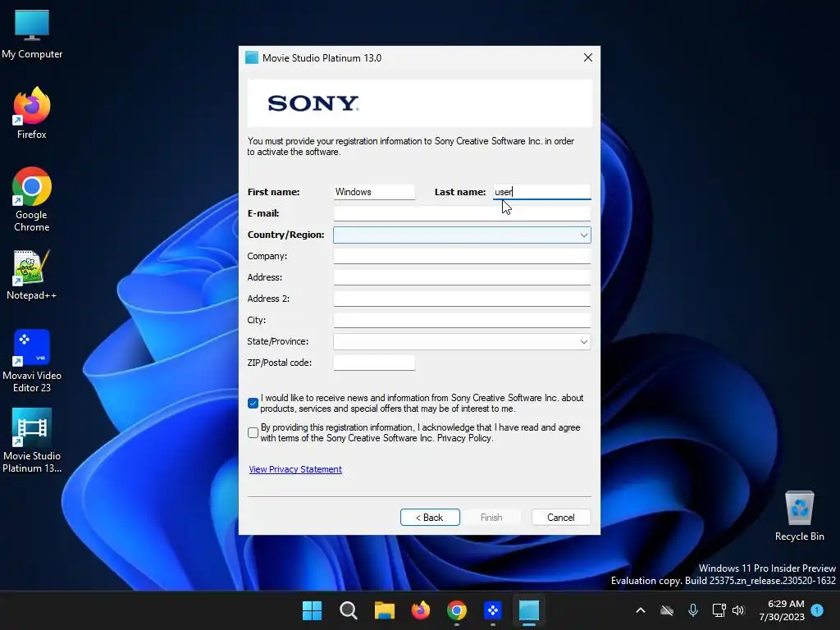Switch to Chrome in taskbar
This screenshot has width=840, height=630.
pos(456,610)
